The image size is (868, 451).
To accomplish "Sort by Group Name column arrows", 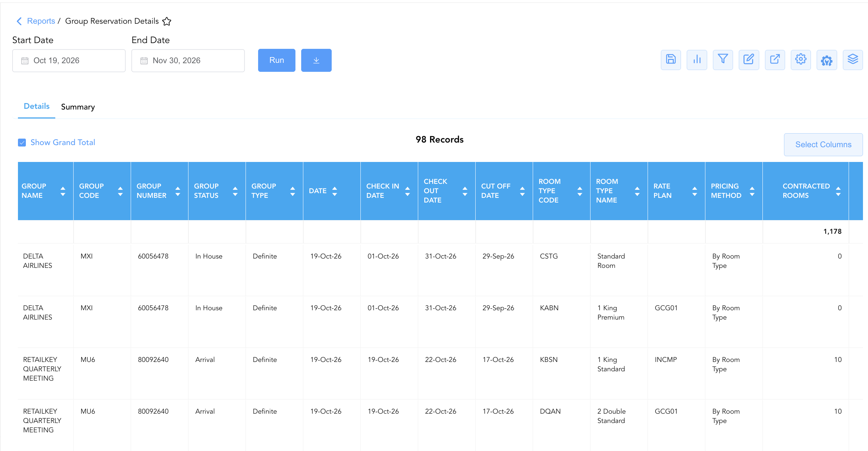I will point(63,191).
